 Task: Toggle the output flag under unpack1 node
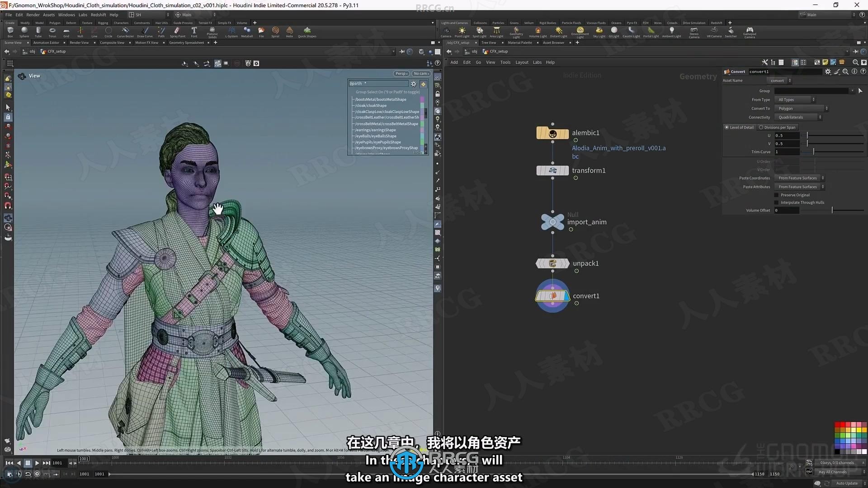(x=576, y=271)
